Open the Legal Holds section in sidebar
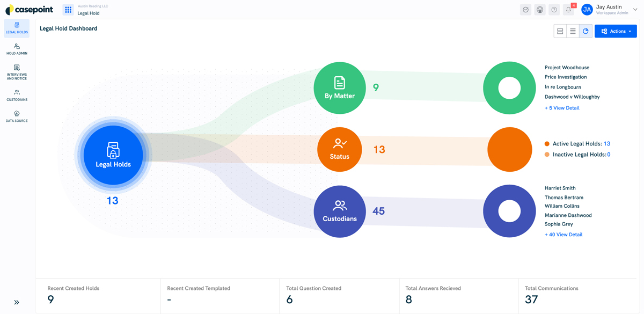The image size is (644, 314). click(17, 28)
